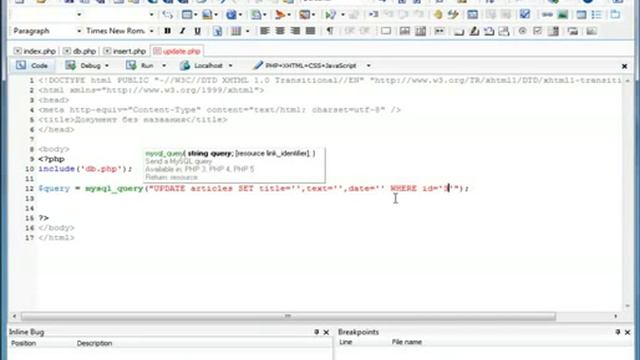
Task: Click line number 13 in the gutter
Action: pos(29,198)
